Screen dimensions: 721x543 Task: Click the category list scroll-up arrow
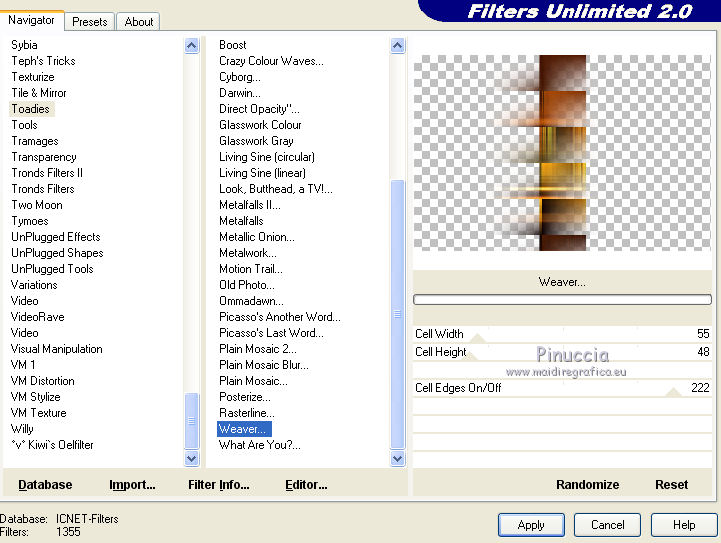(191, 46)
